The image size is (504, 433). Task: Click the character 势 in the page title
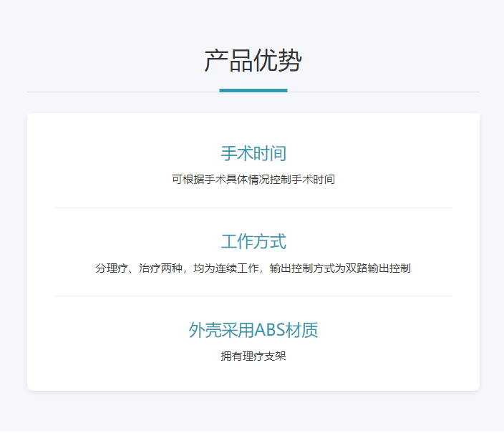(289, 61)
